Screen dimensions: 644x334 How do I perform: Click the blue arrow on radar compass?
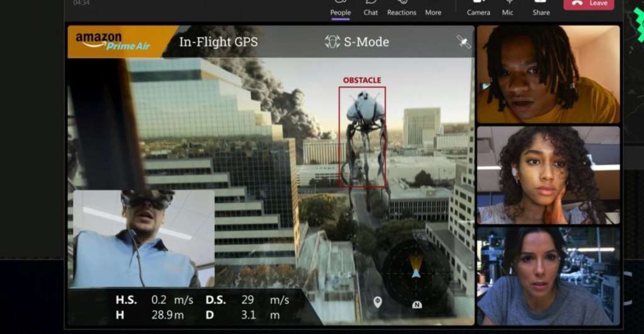(415, 272)
